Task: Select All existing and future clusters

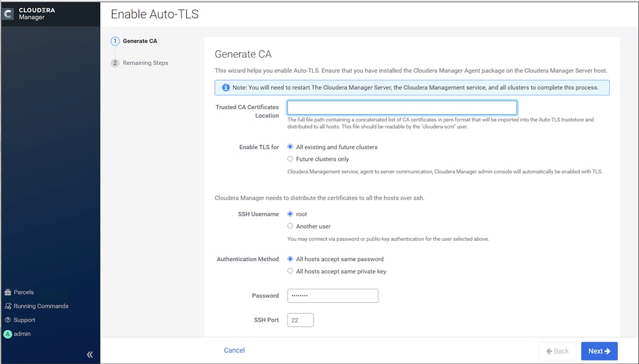Action: coord(290,147)
